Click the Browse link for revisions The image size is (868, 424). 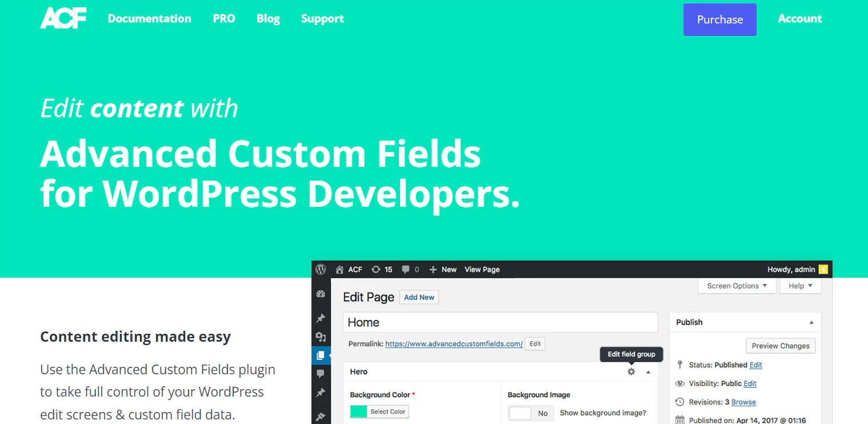(x=743, y=402)
